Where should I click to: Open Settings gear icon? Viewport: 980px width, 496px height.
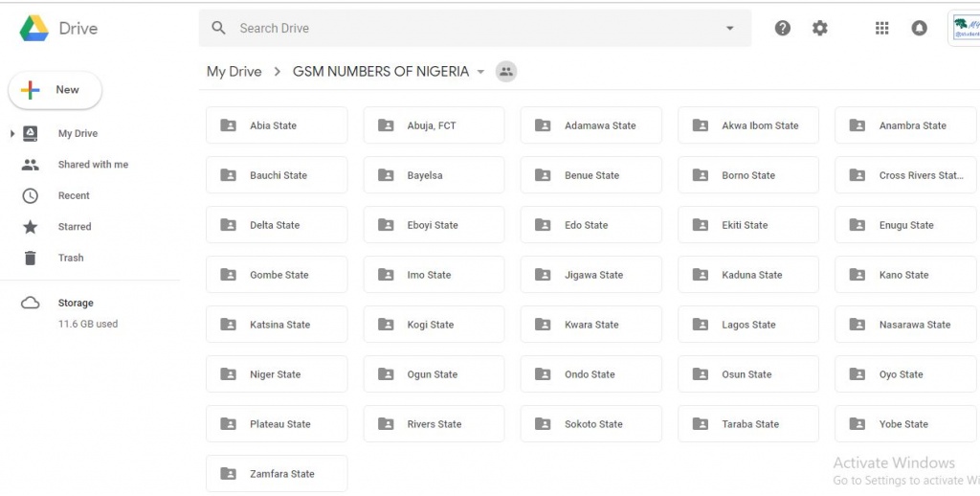click(x=819, y=29)
